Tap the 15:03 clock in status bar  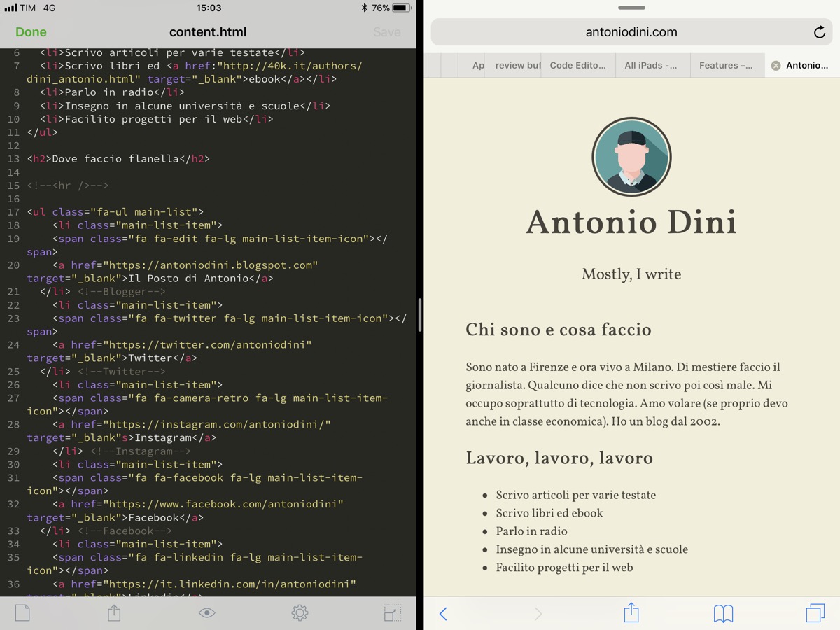209,8
